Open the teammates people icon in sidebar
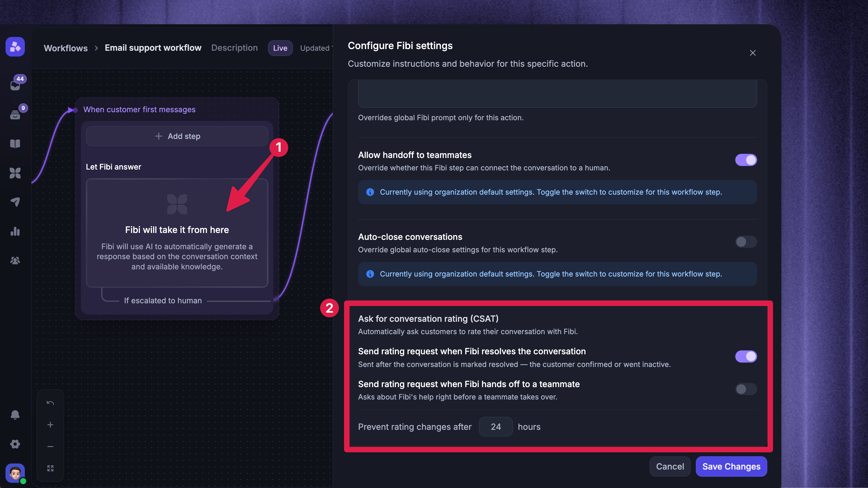868x488 pixels. 15,260
